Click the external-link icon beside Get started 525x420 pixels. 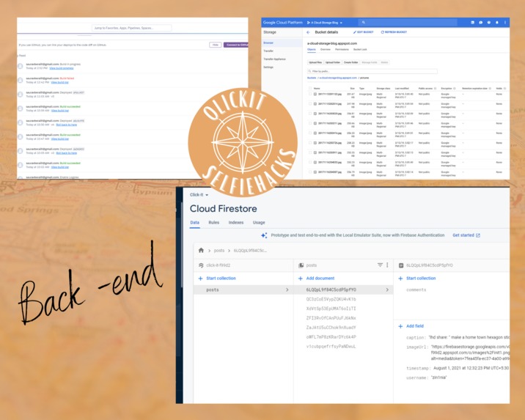point(478,235)
